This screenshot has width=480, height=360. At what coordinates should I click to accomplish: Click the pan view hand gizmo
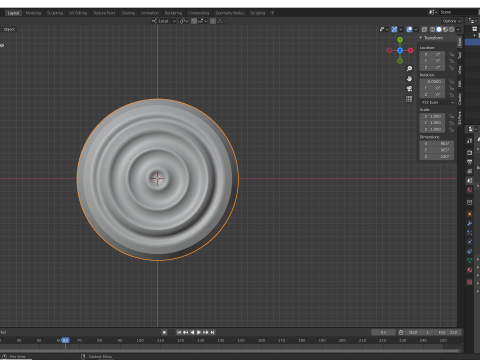click(409, 79)
